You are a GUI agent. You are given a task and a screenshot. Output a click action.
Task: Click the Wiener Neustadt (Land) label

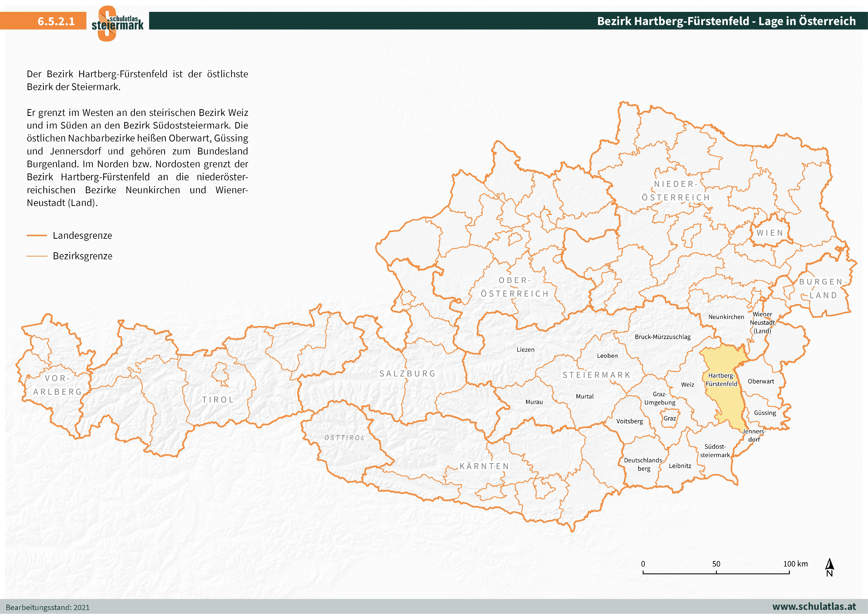[762, 323]
